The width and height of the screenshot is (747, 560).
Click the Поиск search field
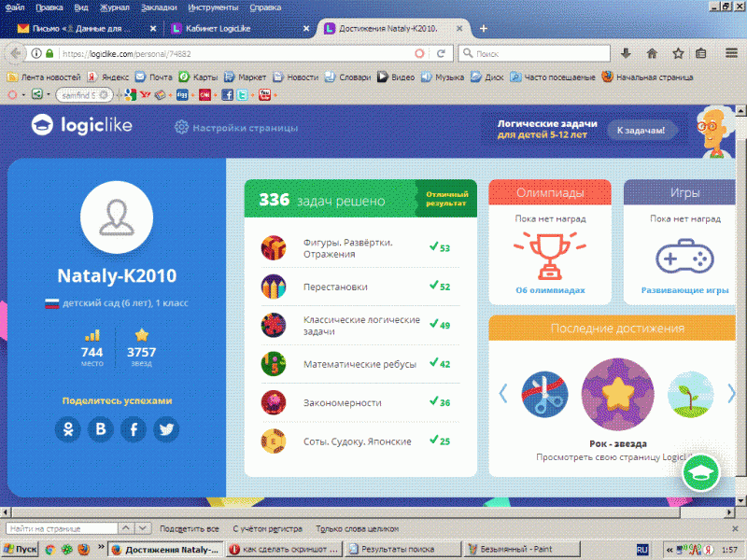534,53
